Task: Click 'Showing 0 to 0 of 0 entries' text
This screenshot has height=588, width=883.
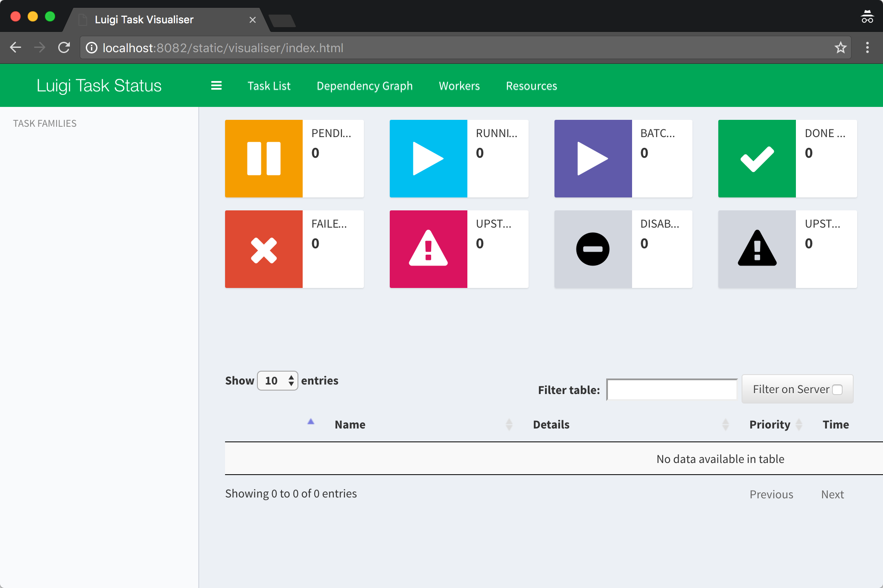Action: [291, 494]
